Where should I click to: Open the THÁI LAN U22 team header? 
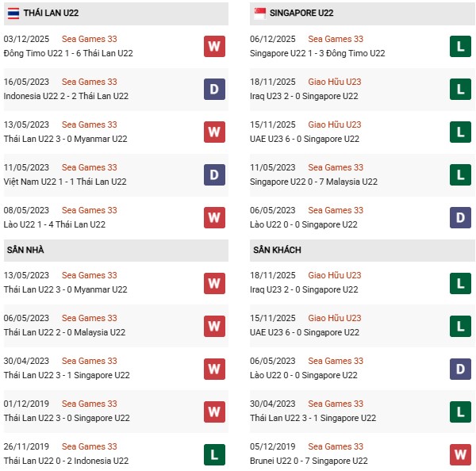(x=51, y=13)
